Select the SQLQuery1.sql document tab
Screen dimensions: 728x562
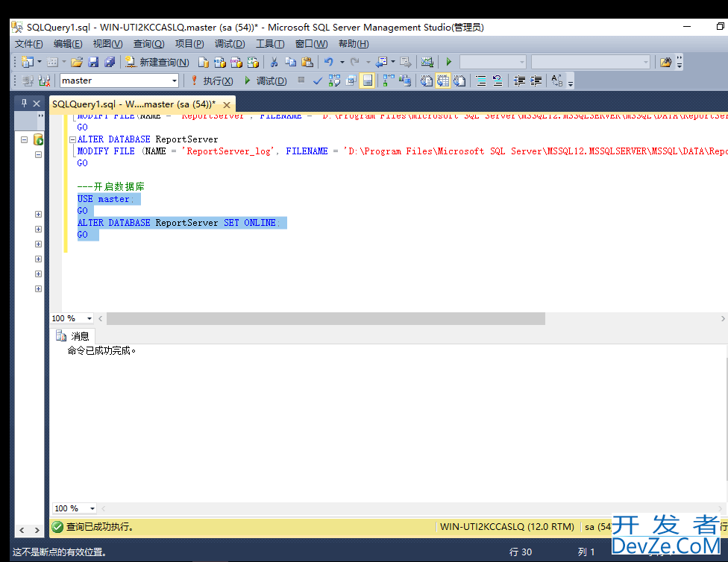(134, 104)
